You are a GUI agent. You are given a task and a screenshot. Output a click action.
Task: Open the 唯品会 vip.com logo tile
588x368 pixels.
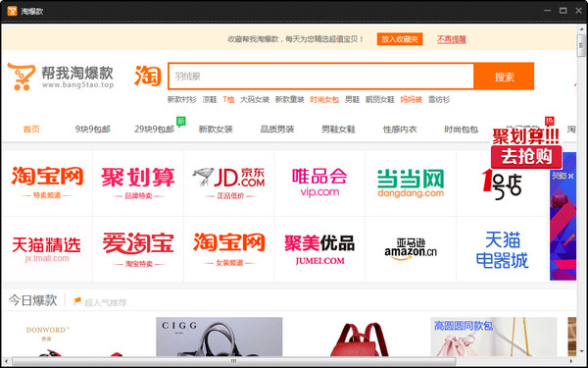[319, 183]
